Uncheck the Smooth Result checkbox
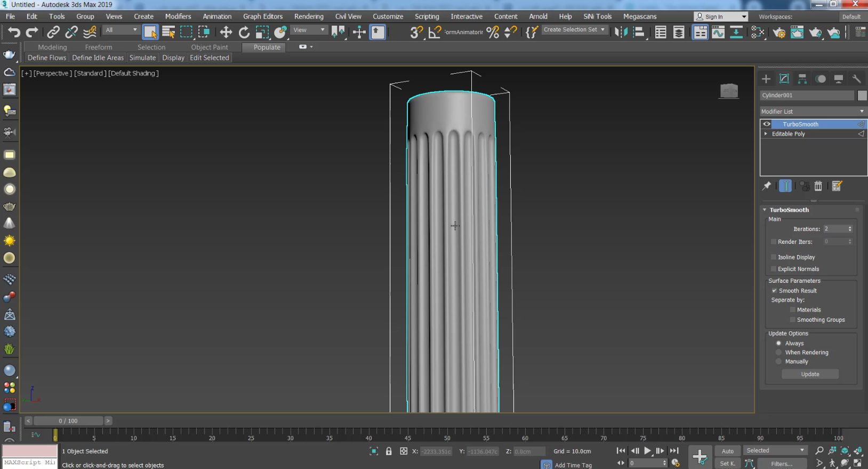Screen dimensions: 868x469 point(774,291)
